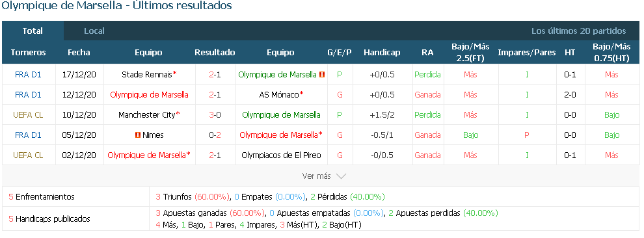Open UEFA CL tournament on 10/12/20 row
This screenshot has height=238, width=644.
(x=28, y=115)
